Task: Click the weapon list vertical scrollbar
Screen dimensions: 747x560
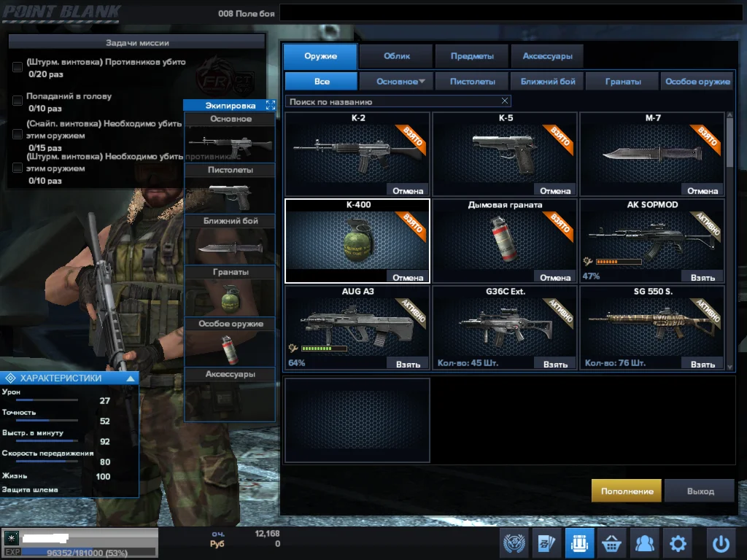Action: [x=729, y=141]
